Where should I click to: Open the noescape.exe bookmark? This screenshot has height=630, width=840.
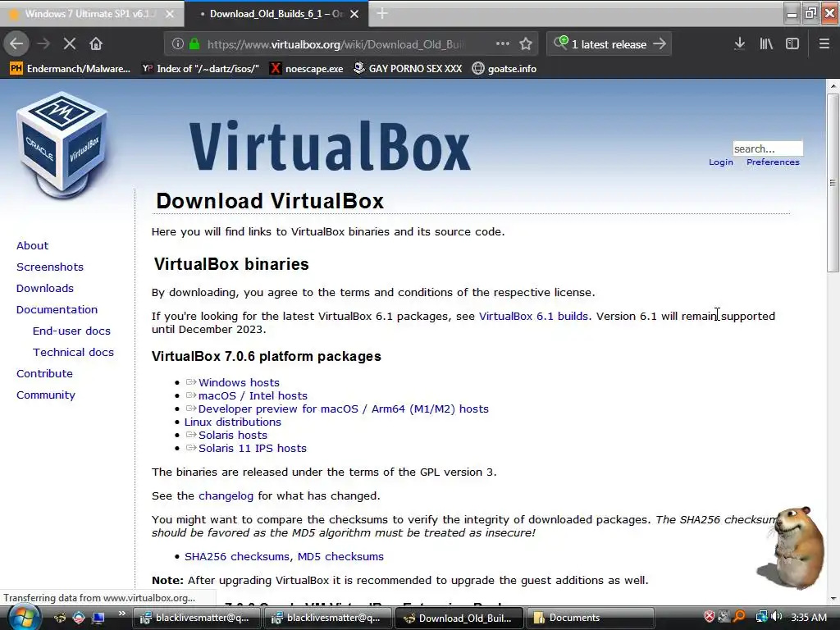pyautogui.click(x=307, y=69)
